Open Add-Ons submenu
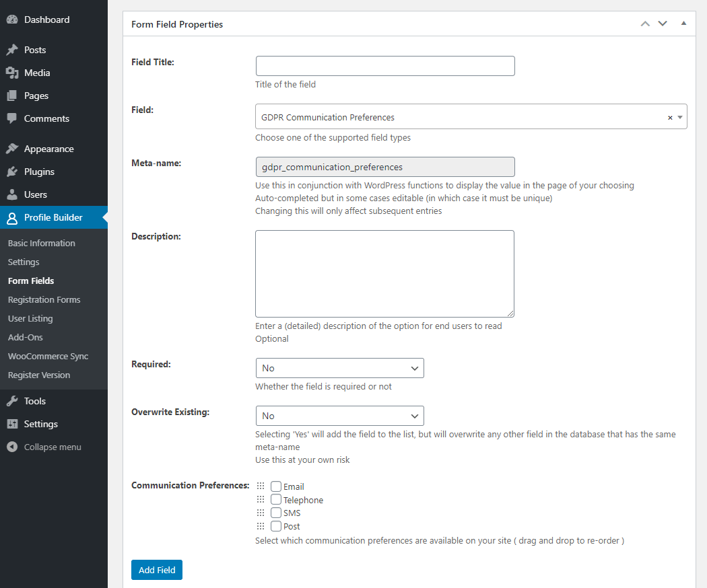 click(26, 338)
